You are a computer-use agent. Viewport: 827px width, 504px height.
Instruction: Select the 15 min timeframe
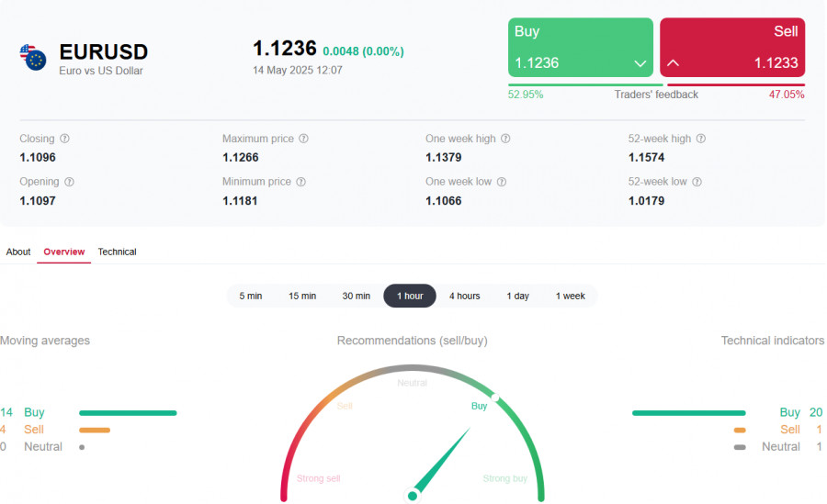point(302,296)
